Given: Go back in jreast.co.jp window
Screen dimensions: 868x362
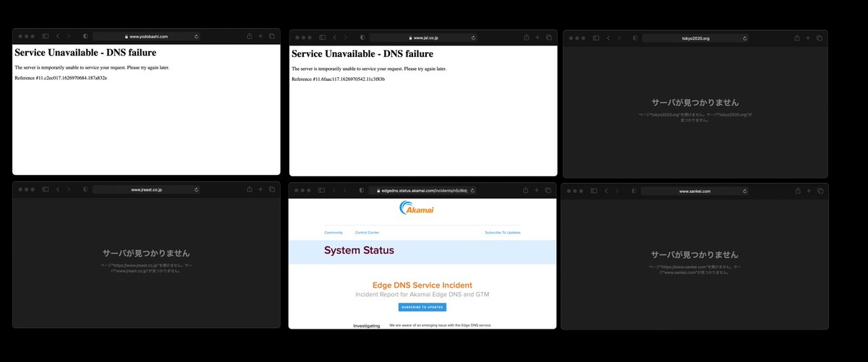Looking at the screenshot, I should 58,189.
